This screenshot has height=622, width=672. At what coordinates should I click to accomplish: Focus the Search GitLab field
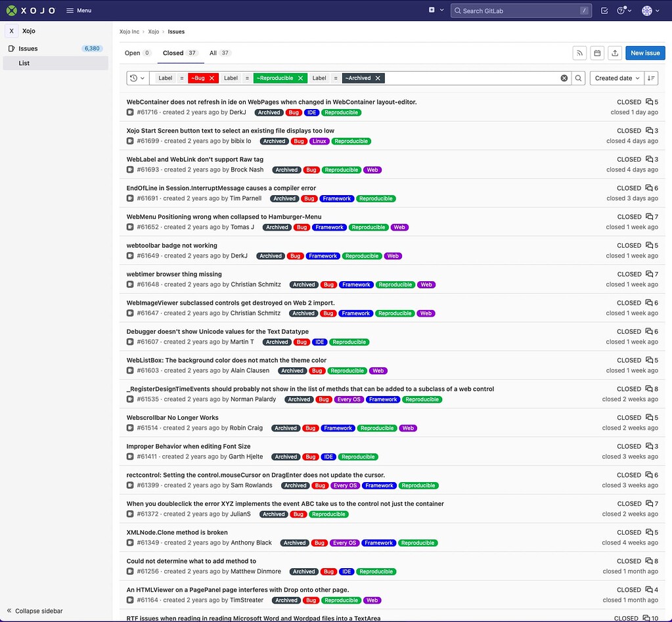(x=521, y=11)
